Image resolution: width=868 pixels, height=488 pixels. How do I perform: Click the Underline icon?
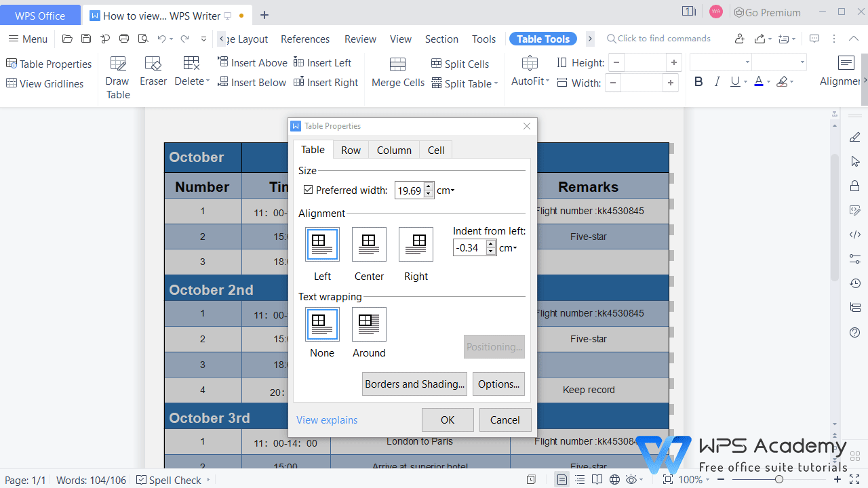[735, 82]
